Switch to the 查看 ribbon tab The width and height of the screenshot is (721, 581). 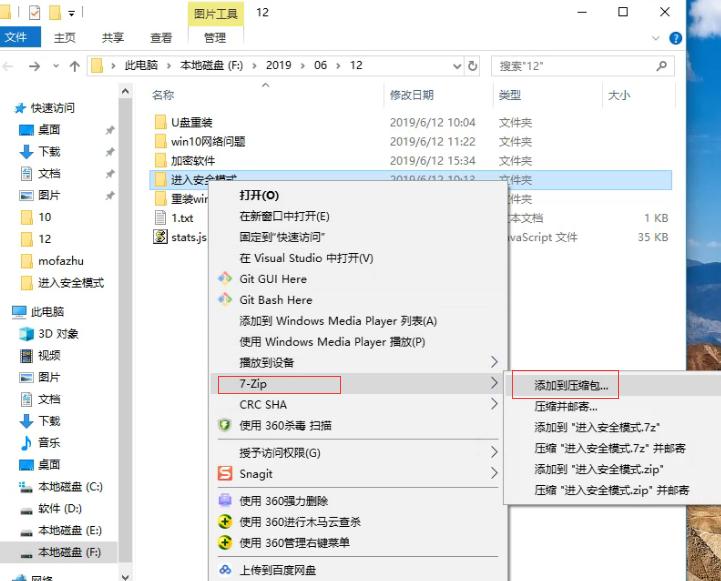tap(161, 38)
